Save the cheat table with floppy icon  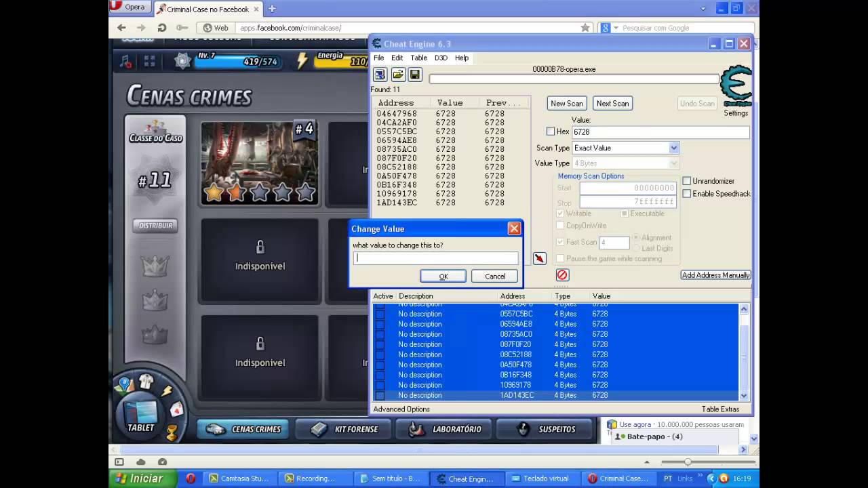(415, 75)
